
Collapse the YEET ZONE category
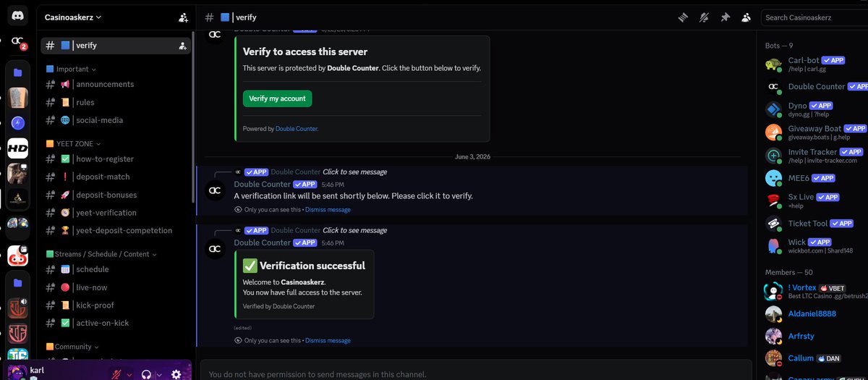(73, 143)
